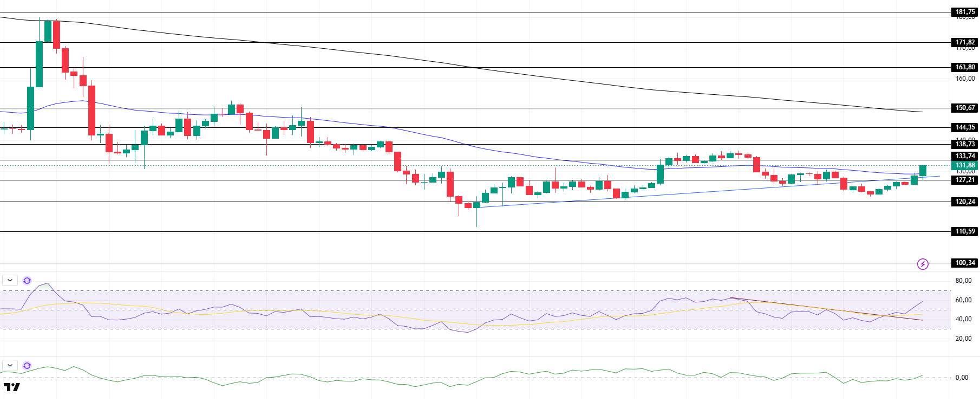Select the 100,34 price level label
The width and height of the screenshot is (980, 402).
(965, 263)
